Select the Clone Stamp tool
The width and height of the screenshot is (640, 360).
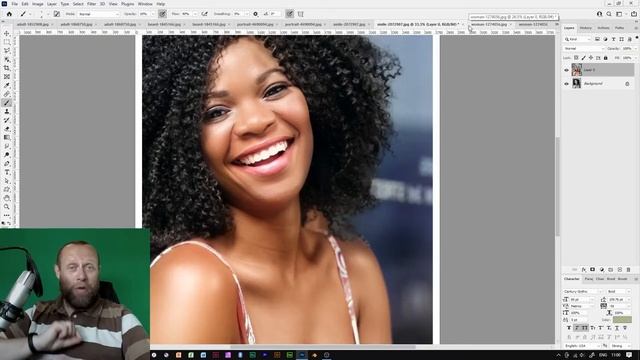(7, 111)
